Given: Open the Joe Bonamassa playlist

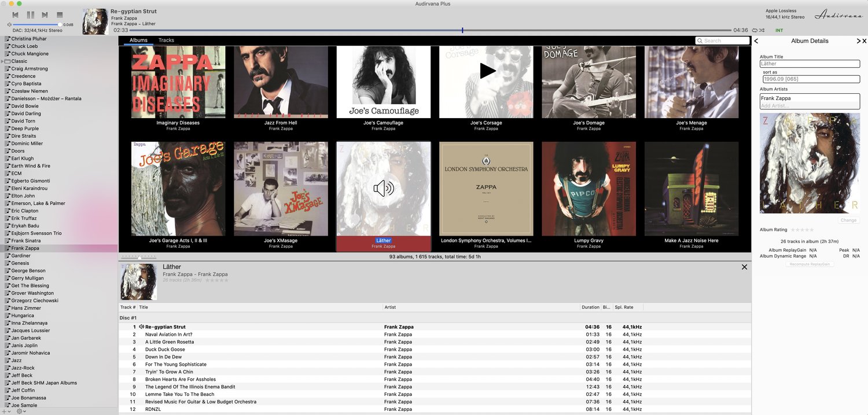Looking at the screenshot, I should click(59, 398).
